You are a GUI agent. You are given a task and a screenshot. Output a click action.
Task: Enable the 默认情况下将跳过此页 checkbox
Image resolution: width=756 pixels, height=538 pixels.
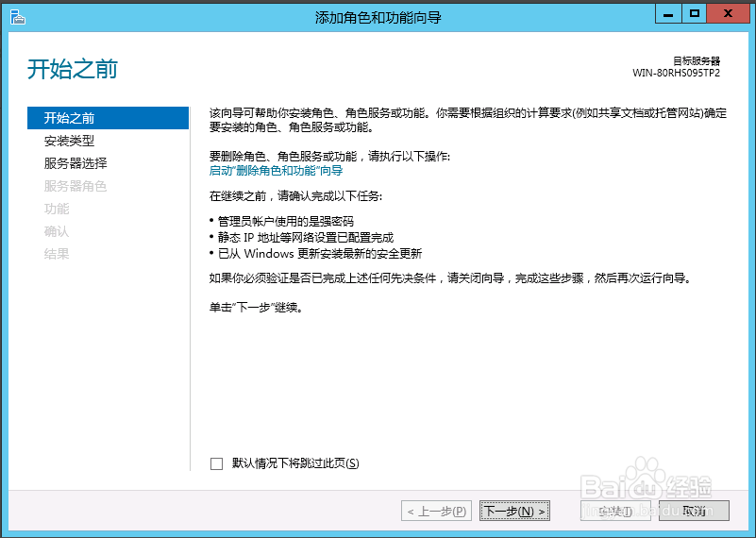pos(216,463)
